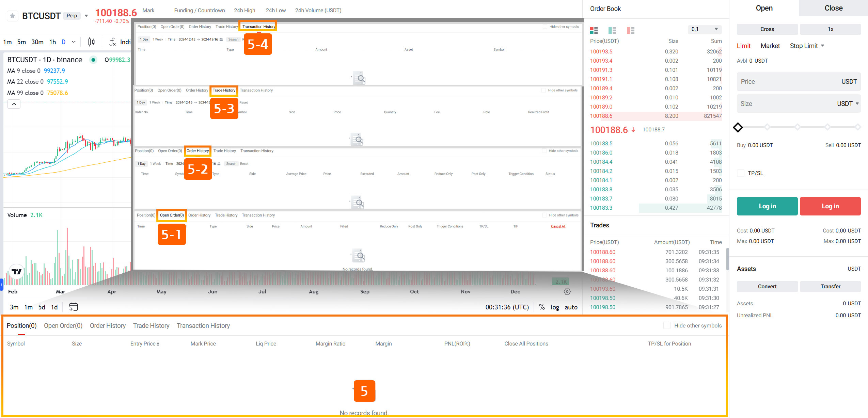Switch to the Close tab in the order form

coord(833,8)
